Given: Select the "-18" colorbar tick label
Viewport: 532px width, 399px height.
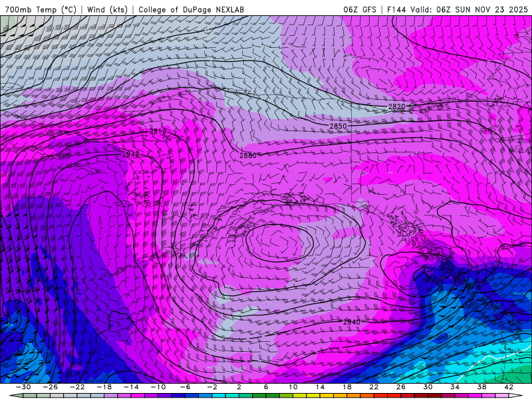Looking at the screenshot, I should 104,387.
